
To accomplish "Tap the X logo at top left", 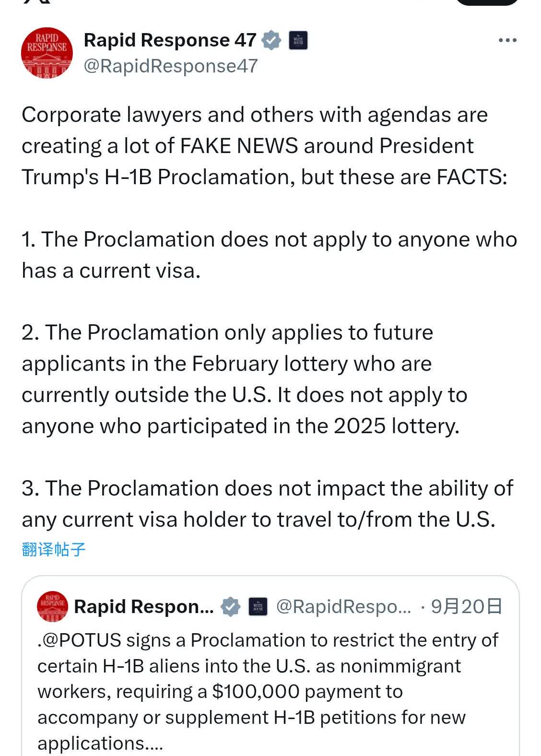I will pyautogui.click(x=36, y=2).
